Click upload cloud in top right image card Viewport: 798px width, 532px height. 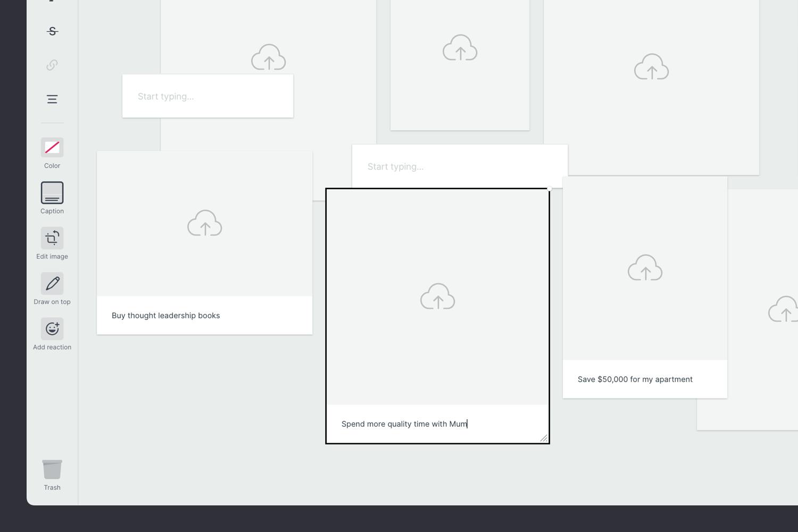click(x=651, y=67)
